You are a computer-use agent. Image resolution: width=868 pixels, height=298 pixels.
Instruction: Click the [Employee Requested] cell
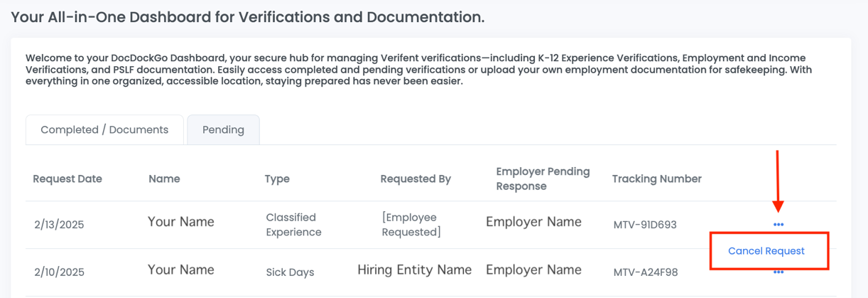click(x=411, y=225)
